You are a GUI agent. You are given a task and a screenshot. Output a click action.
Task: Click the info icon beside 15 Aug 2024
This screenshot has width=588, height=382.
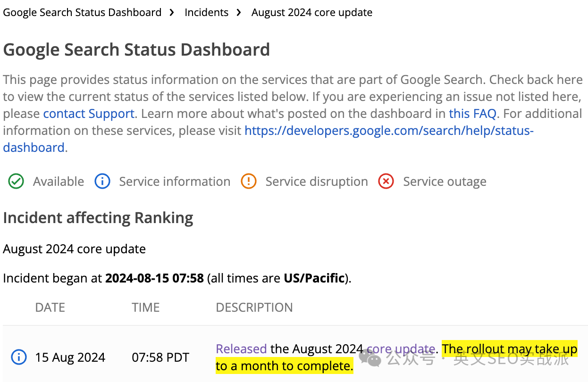18,357
